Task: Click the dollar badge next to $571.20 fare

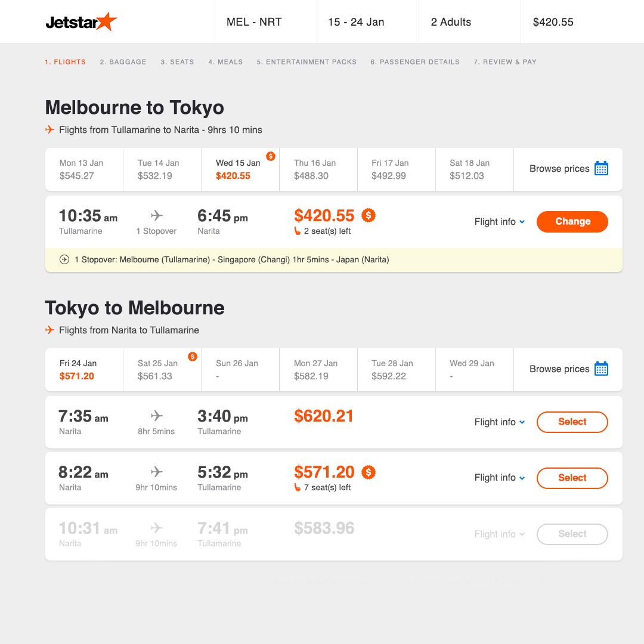Action: point(369,472)
